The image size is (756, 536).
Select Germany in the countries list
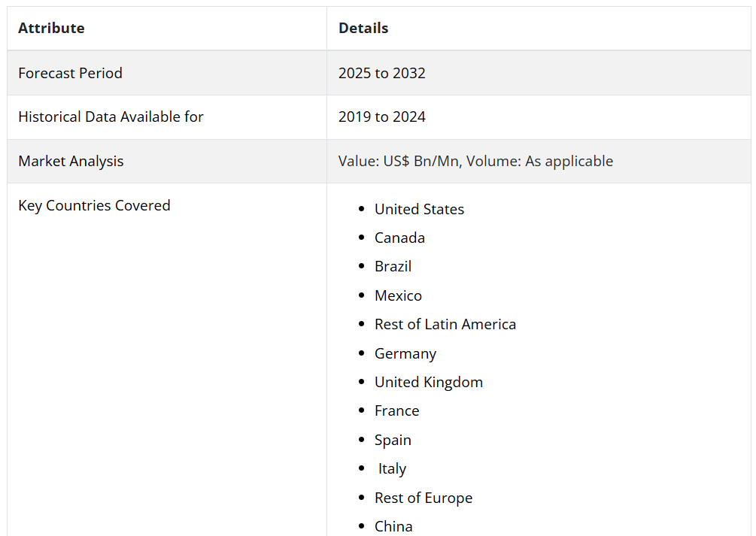point(405,354)
